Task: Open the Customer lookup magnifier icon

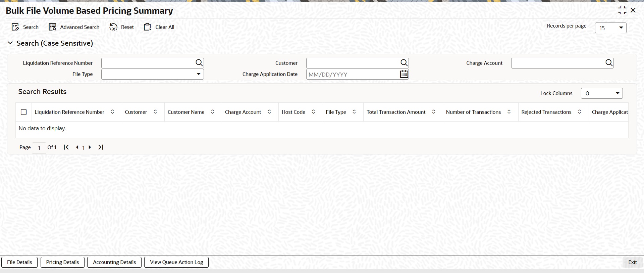Action: (404, 63)
